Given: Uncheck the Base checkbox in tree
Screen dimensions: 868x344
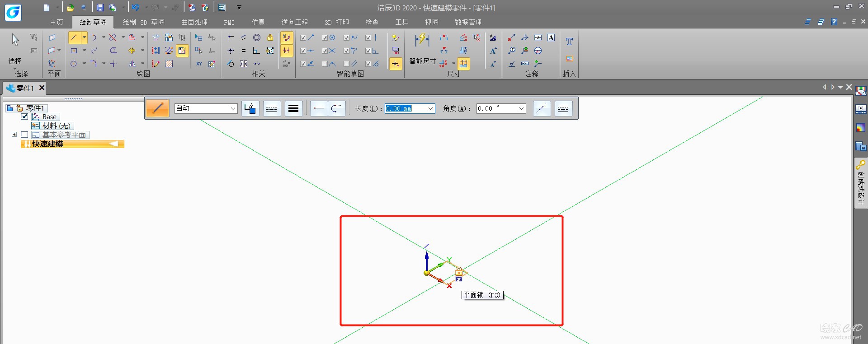Looking at the screenshot, I should (25, 116).
